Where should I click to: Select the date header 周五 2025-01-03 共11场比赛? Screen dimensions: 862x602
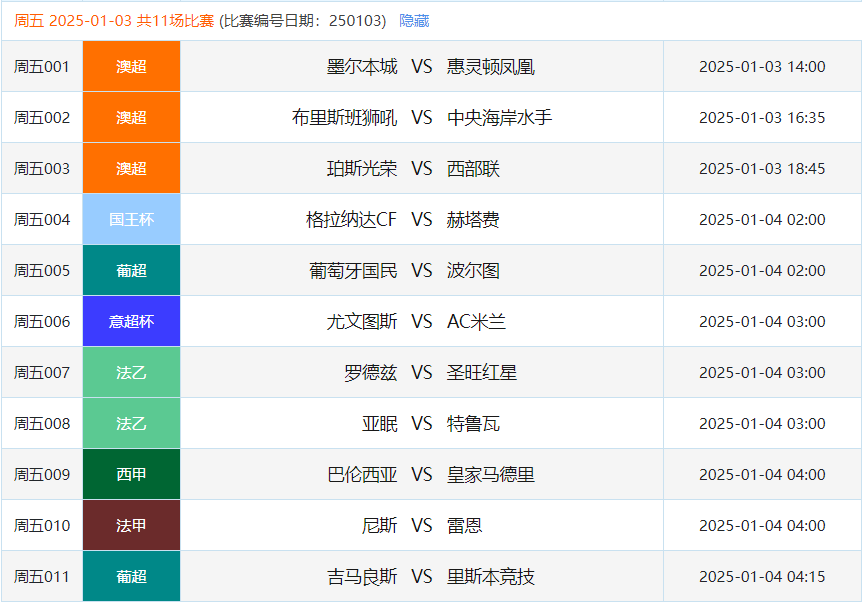[x=114, y=21]
